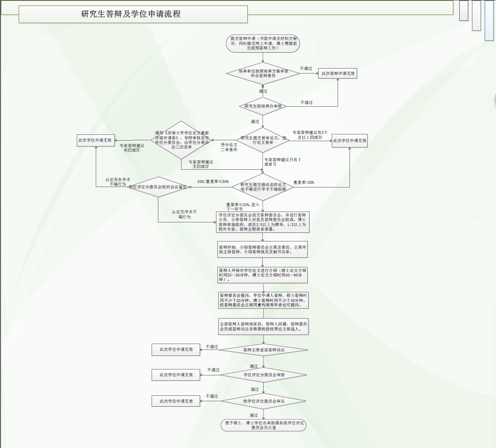496x448 pixels.
Task: Click the 提交答辩申请 start node
Action: click(x=263, y=44)
